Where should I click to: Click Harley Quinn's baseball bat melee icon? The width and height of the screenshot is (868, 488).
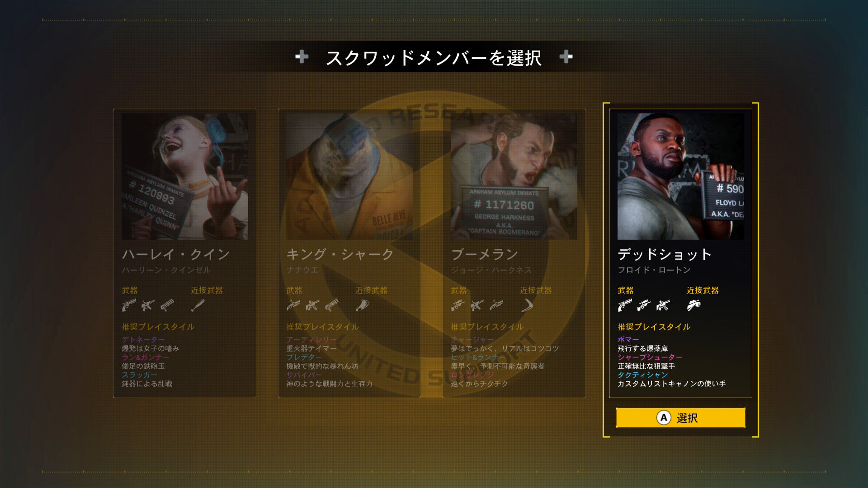tap(198, 305)
